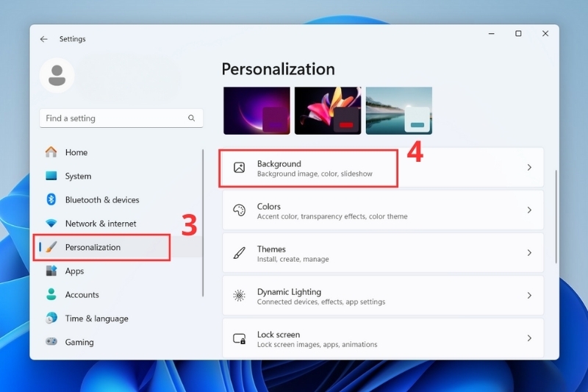Click 'Install, create, manage' description
The width and height of the screenshot is (588, 392).
293,259
